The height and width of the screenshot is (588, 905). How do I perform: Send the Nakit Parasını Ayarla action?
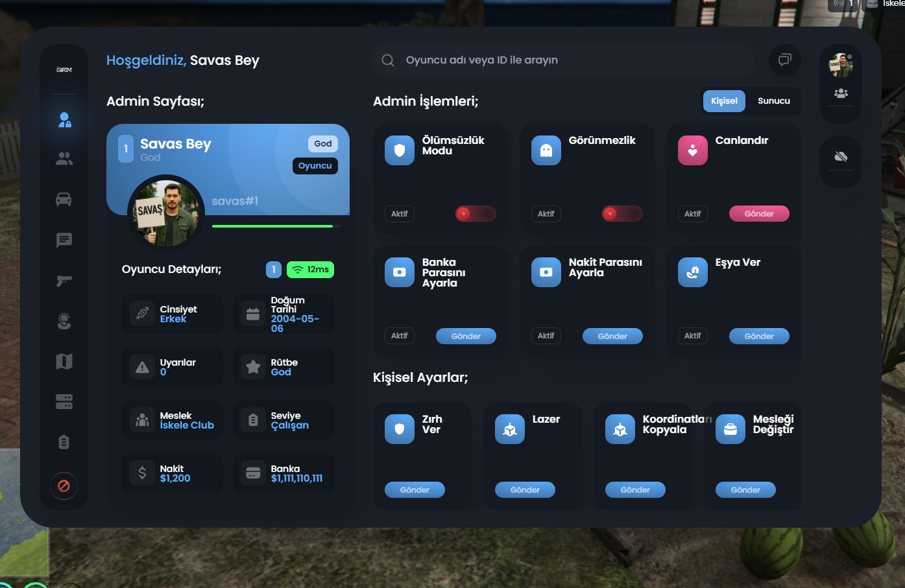(x=612, y=336)
